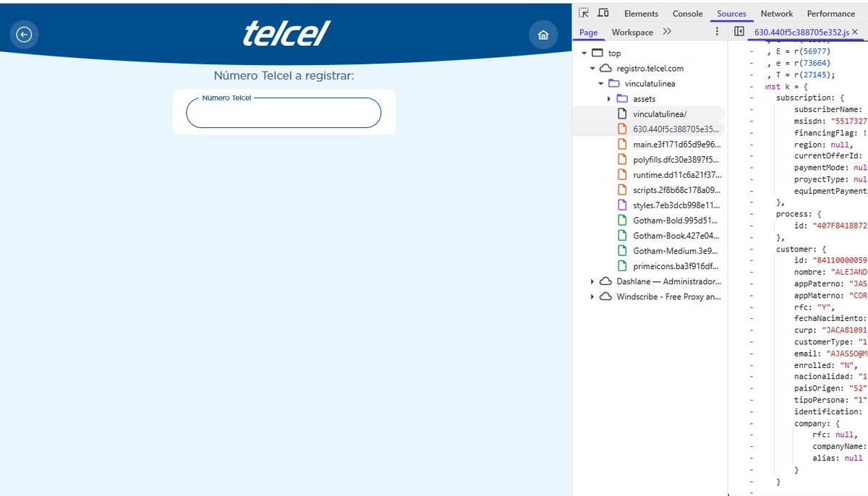Click the registro.telcel.com cloud icon
This screenshot has width=868, height=496.
pyautogui.click(x=605, y=68)
